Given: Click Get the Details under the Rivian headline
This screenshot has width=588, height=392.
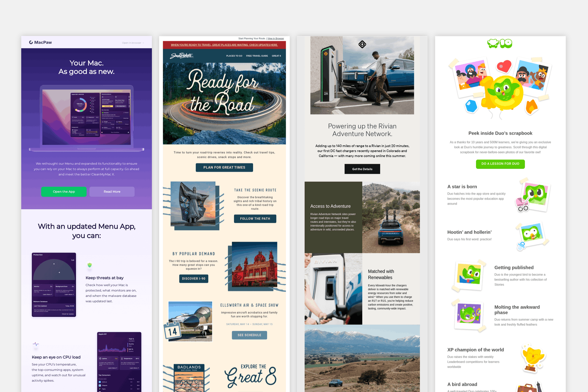Looking at the screenshot, I should [x=362, y=169].
